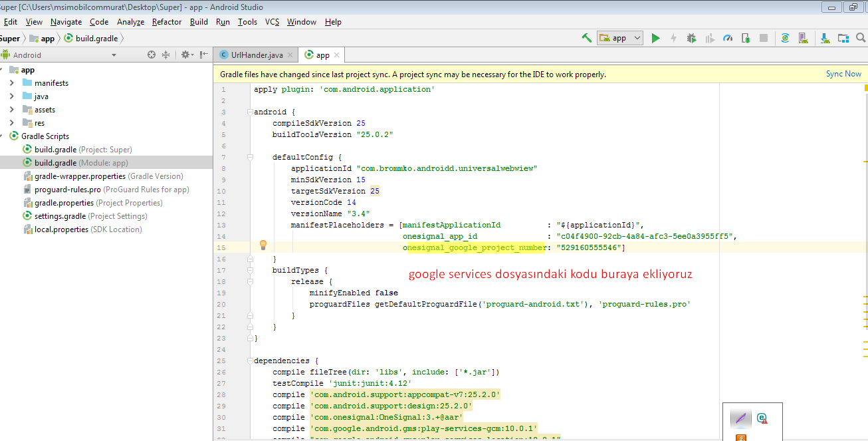Expand the res folder

[11, 123]
